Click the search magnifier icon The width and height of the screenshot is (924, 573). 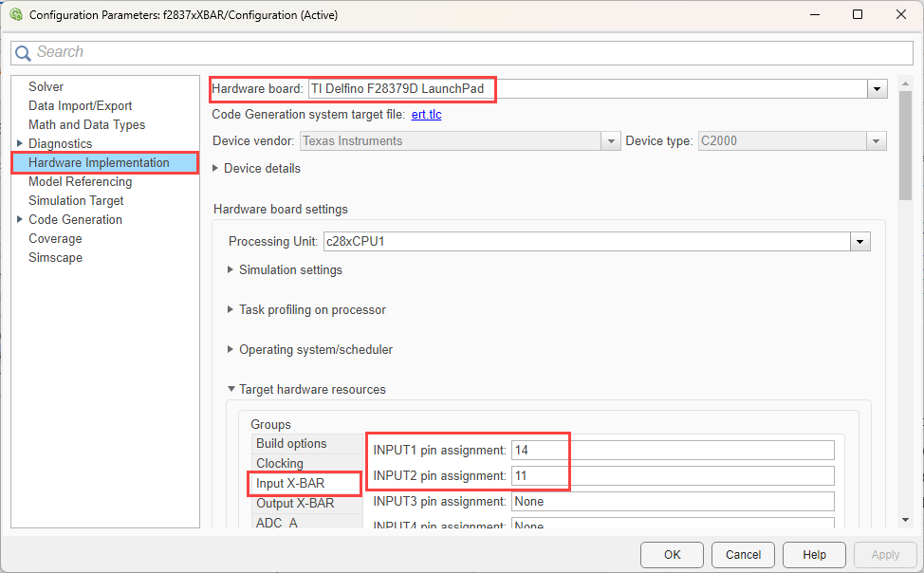(23, 53)
